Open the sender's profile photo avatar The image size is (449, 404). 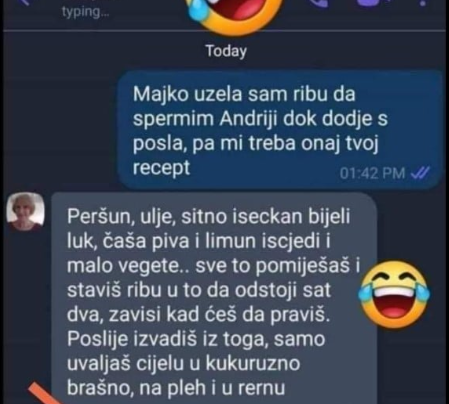(x=26, y=211)
